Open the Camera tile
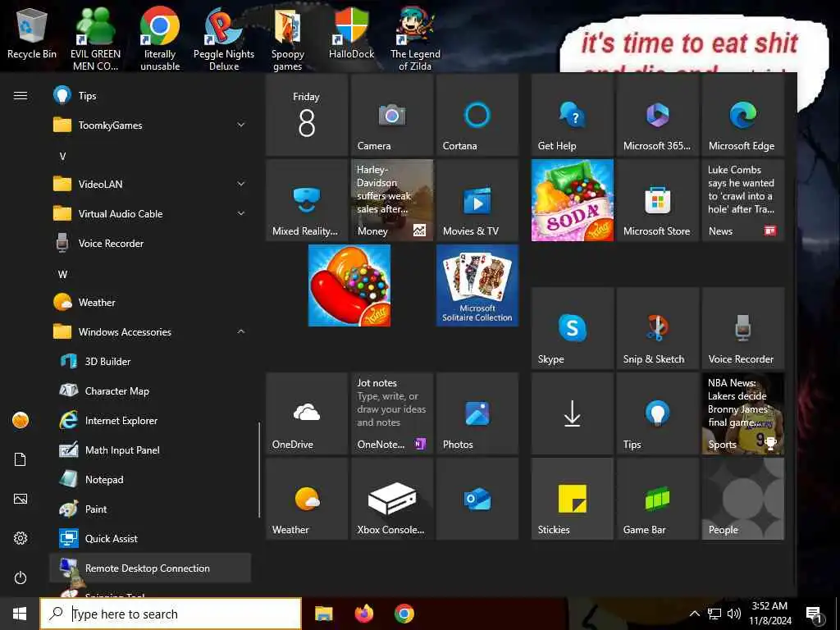This screenshot has height=630, width=840. point(391,115)
